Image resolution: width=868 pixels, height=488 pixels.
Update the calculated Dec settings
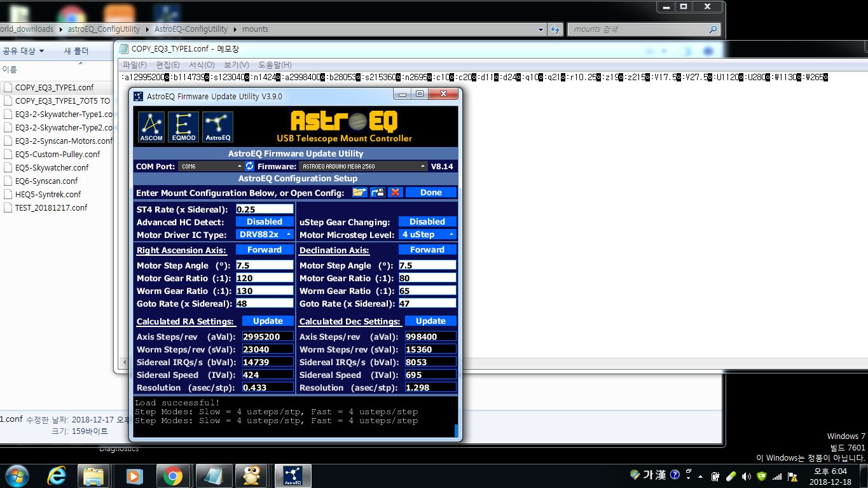point(431,321)
